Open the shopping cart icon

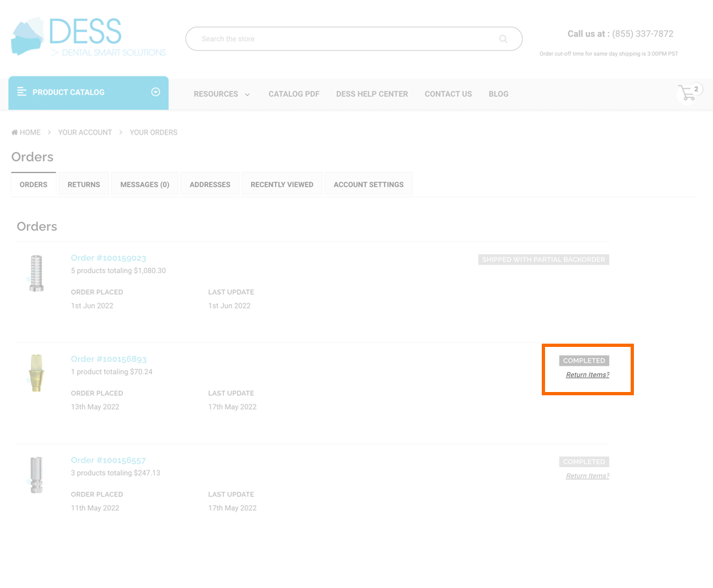[x=688, y=93]
